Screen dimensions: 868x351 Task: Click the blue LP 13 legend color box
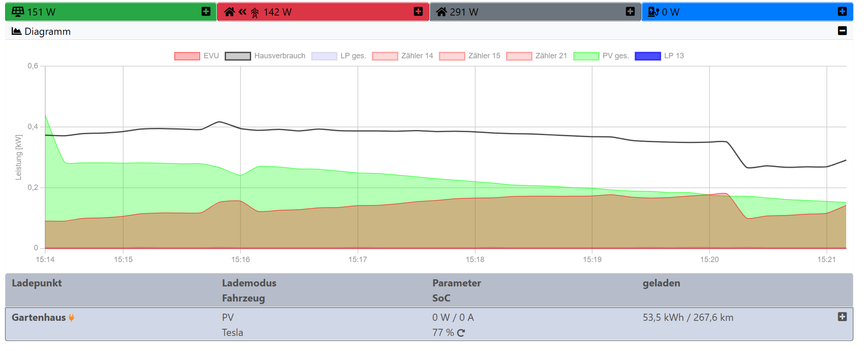click(x=648, y=56)
